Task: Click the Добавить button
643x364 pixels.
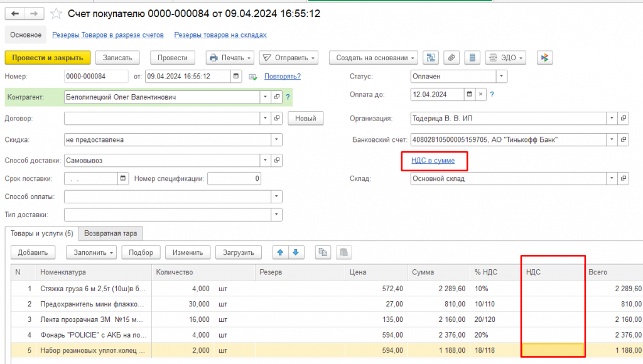Action: tap(33, 252)
